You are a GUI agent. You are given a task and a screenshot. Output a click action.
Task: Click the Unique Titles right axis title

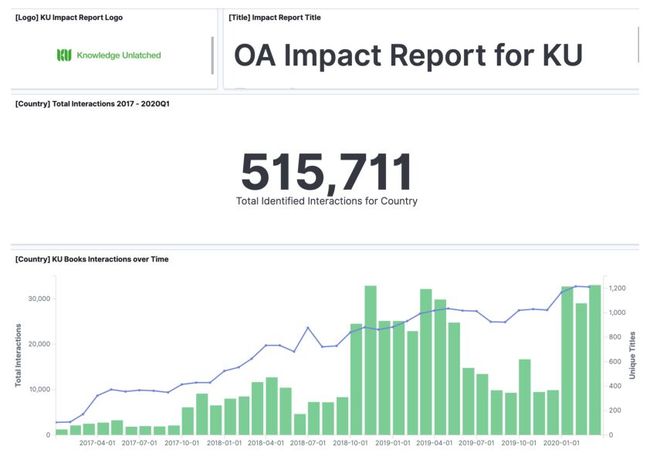pyautogui.click(x=632, y=358)
